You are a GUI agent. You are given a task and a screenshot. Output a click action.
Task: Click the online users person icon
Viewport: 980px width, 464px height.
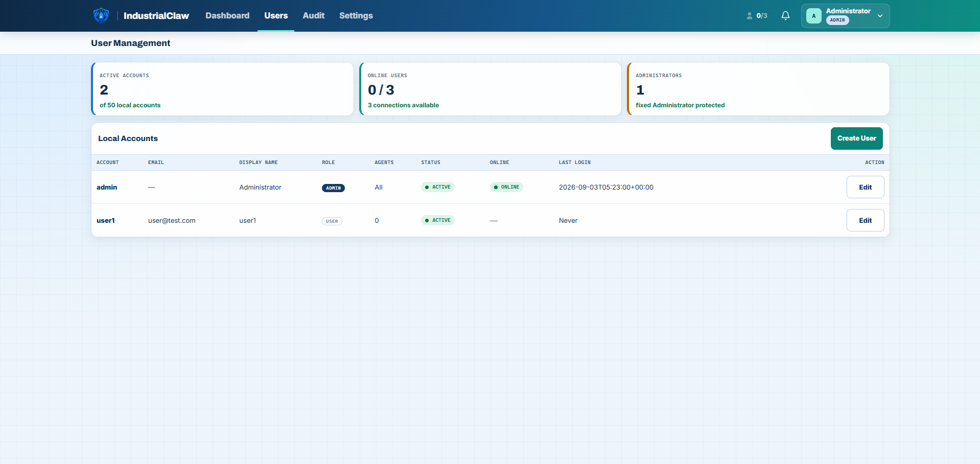pyautogui.click(x=750, y=16)
